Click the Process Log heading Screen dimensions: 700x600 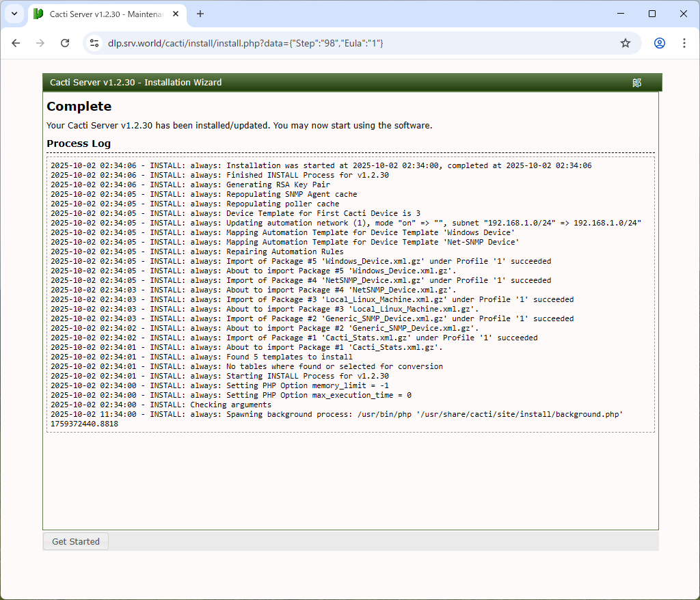[78, 144]
